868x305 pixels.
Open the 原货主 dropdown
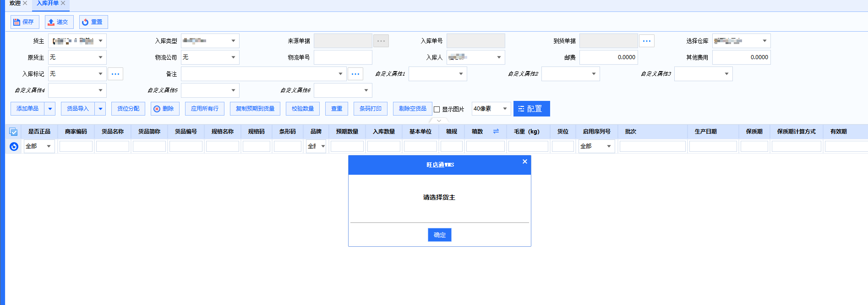tap(100, 57)
